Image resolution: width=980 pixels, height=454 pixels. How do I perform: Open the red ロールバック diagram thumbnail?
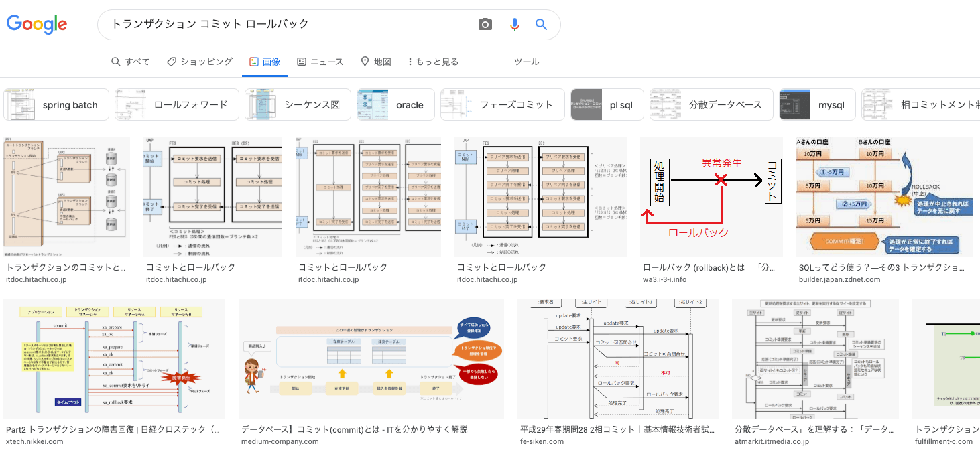711,197
